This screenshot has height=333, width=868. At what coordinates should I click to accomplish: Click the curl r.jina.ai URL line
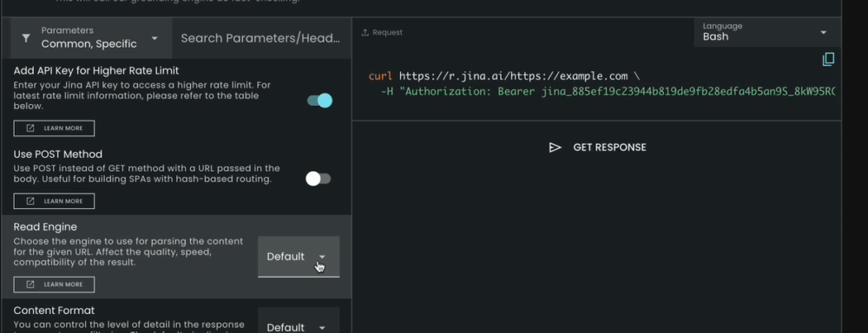click(x=504, y=76)
